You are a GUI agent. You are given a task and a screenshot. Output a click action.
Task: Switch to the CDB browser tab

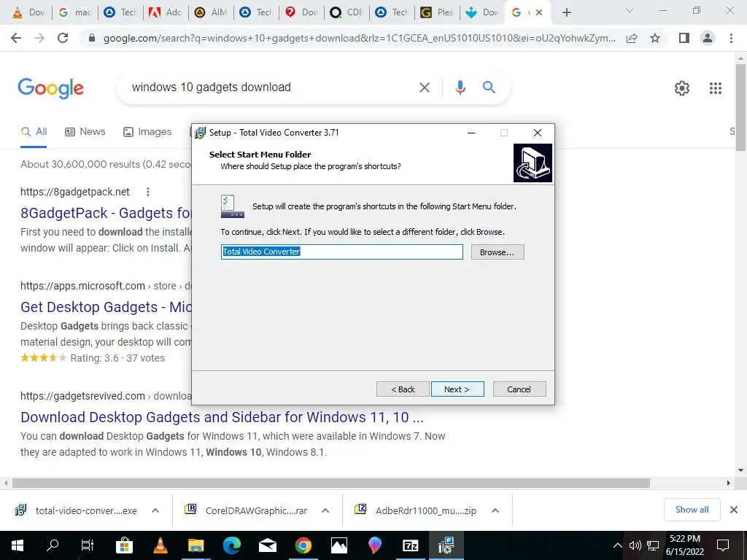(347, 12)
